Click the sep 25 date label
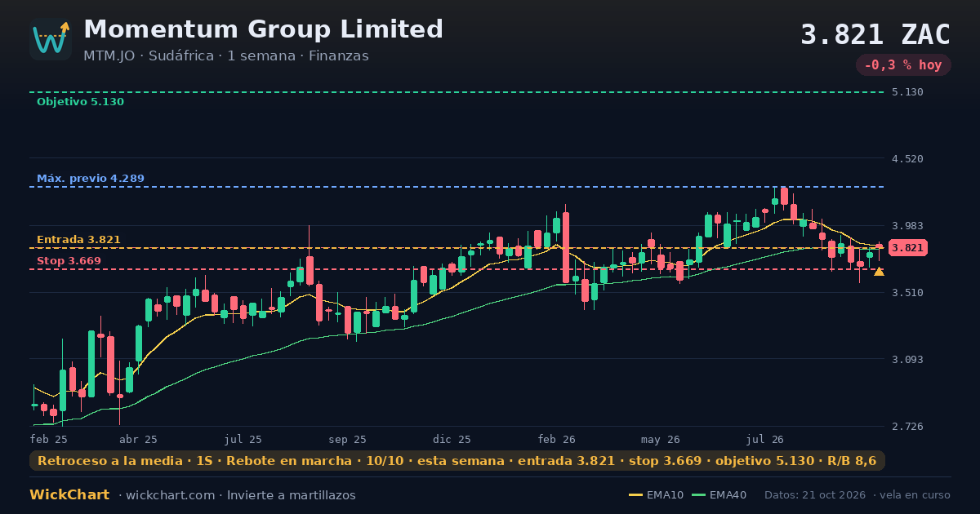 coord(348,439)
